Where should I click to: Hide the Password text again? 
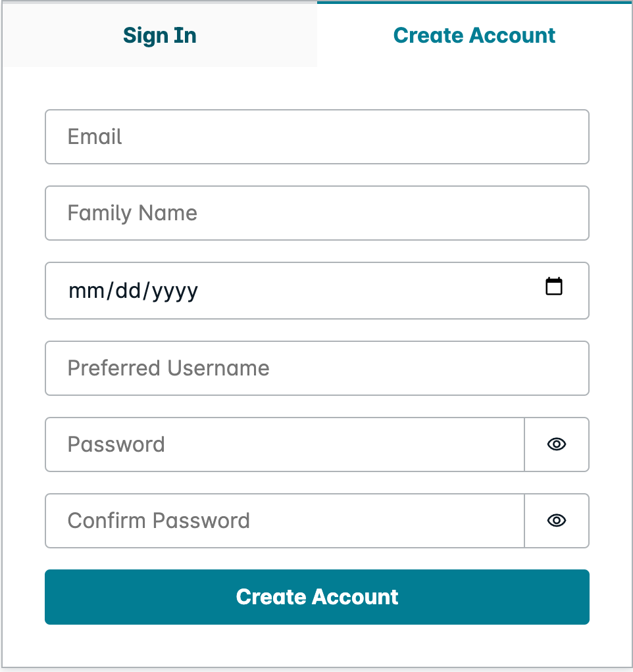(556, 444)
